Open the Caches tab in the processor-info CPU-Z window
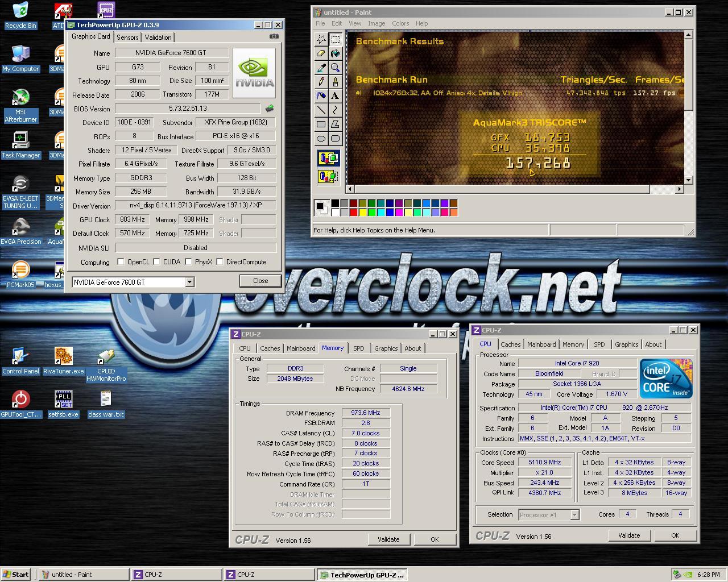This screenshot has height=582, width=728. click(x=510, y=344)
